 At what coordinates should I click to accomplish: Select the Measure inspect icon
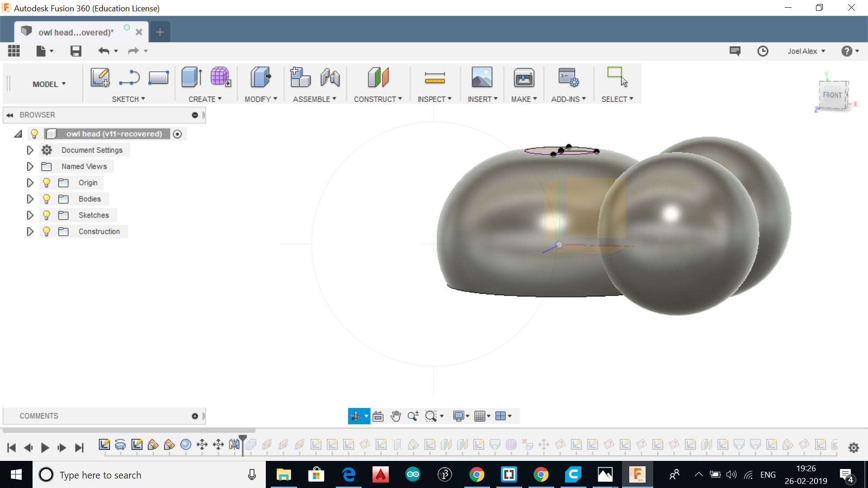click(x=434, y=78)
